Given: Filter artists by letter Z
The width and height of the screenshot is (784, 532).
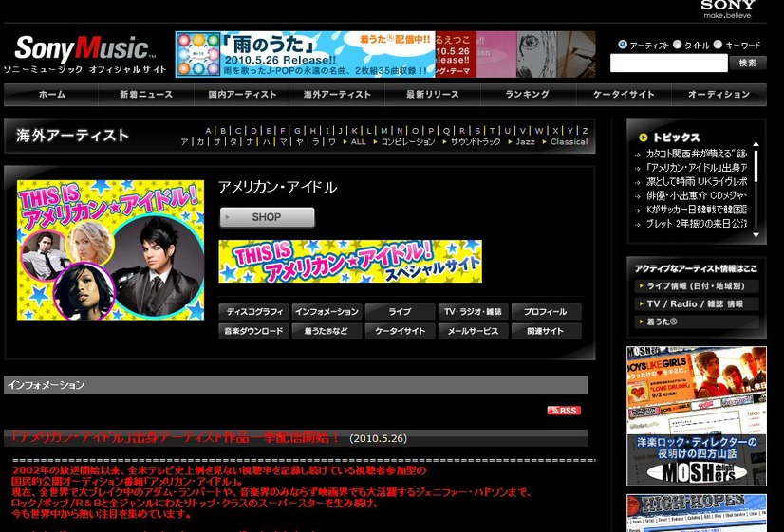Looking at the screenshot, I should [585, 131].
